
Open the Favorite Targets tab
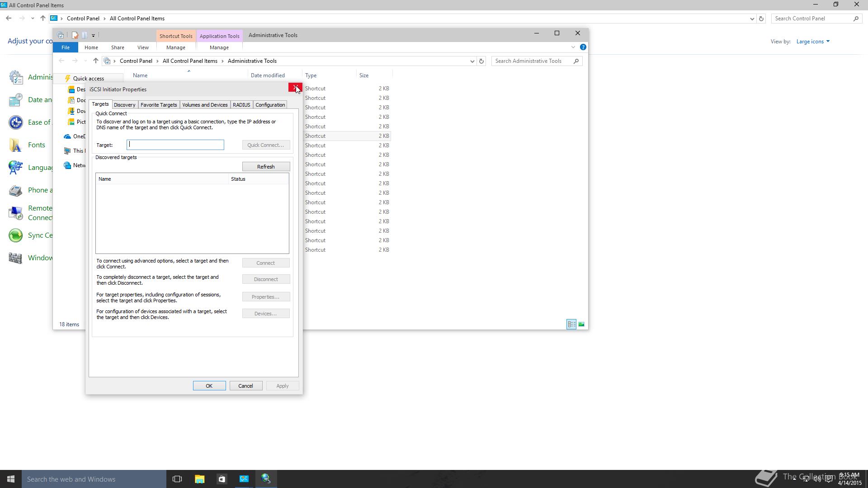click(x=159, y=105)
